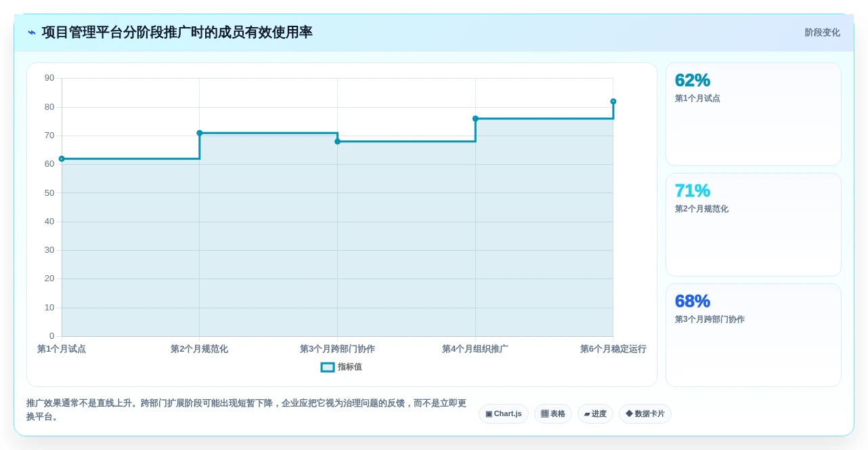Click the 第1个月试点 card caption

[x=697, y=98]
